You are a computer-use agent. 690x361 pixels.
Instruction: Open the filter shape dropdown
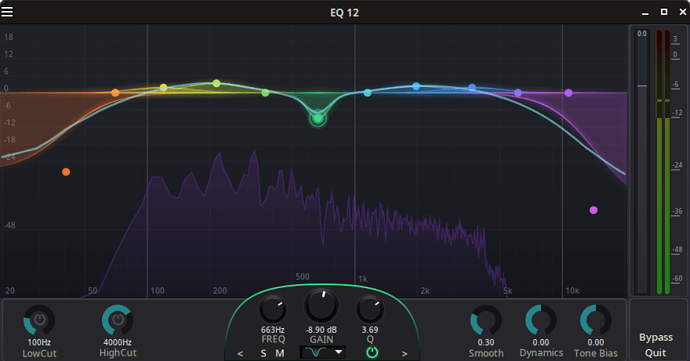323,352
